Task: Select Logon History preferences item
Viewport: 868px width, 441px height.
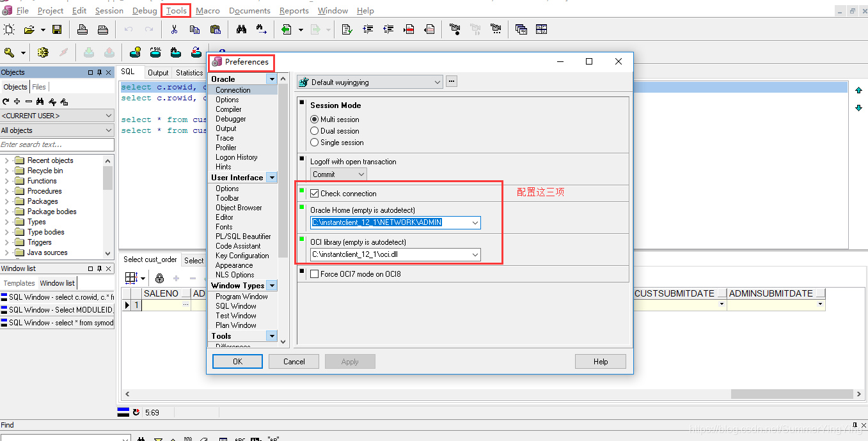Action: pos(237,157)
